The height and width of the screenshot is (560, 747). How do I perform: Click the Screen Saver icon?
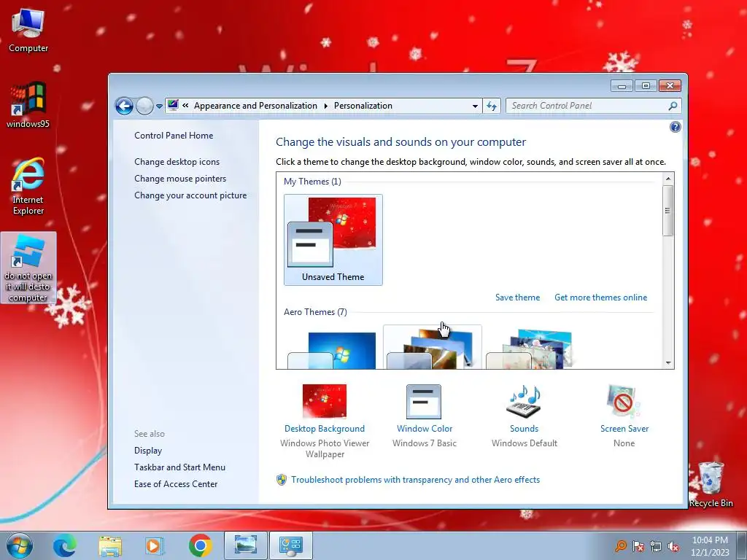coord(624,402)
